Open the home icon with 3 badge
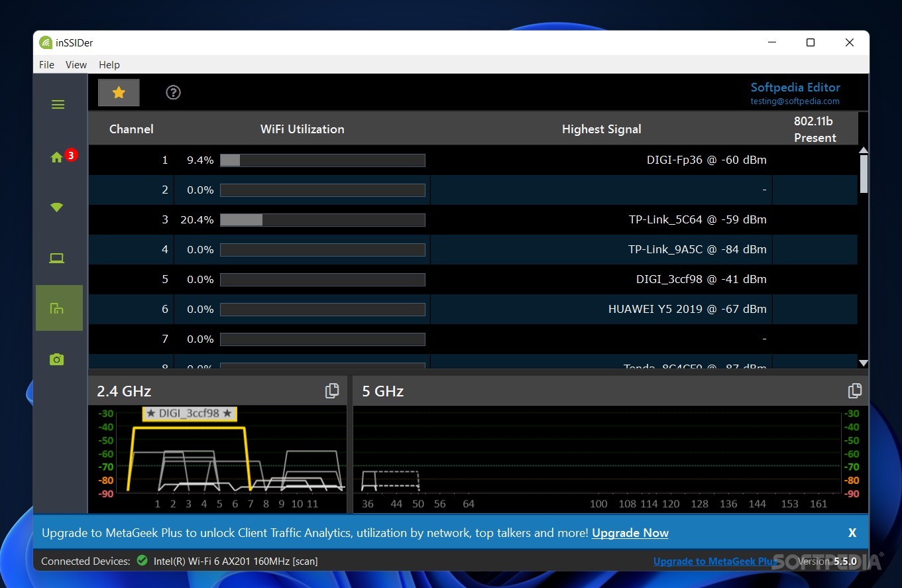Screen dimensions: 902x588 point(63,156)
